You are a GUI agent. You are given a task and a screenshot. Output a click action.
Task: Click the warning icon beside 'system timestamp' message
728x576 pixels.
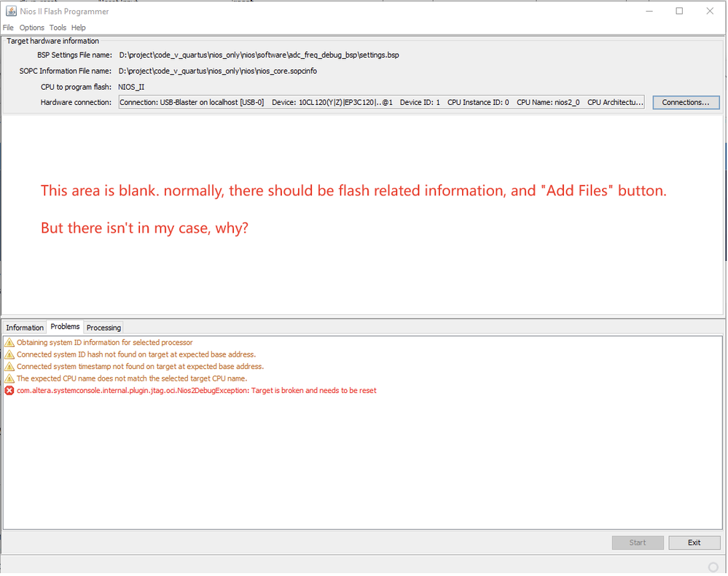(9, 367)
